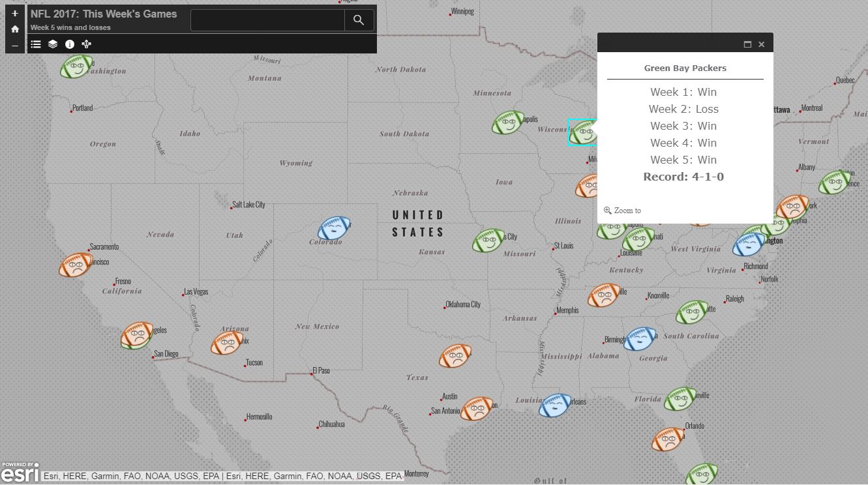Select the Minneapolis green football marker
Viewport: 868px width, 485px height.
508,123
